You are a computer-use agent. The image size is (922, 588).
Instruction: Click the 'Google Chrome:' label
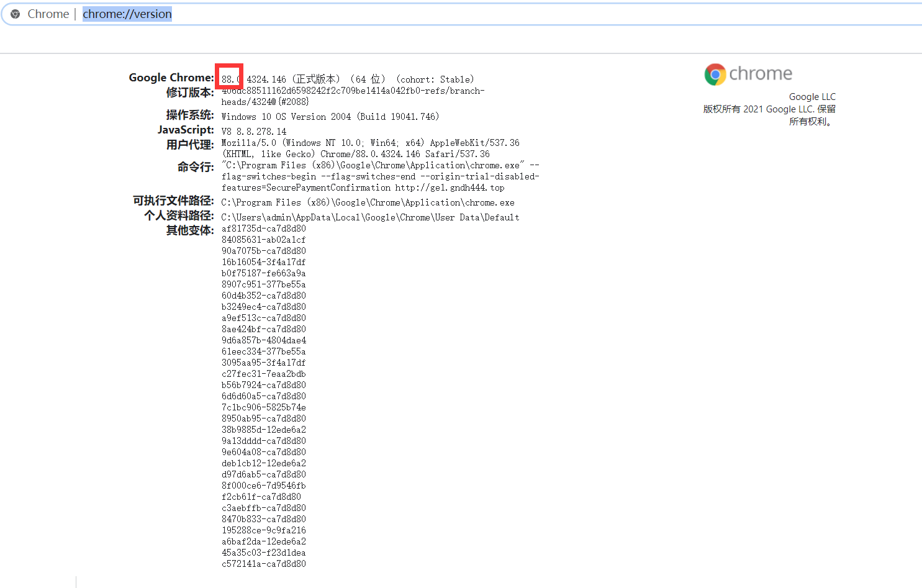(171, 78)
